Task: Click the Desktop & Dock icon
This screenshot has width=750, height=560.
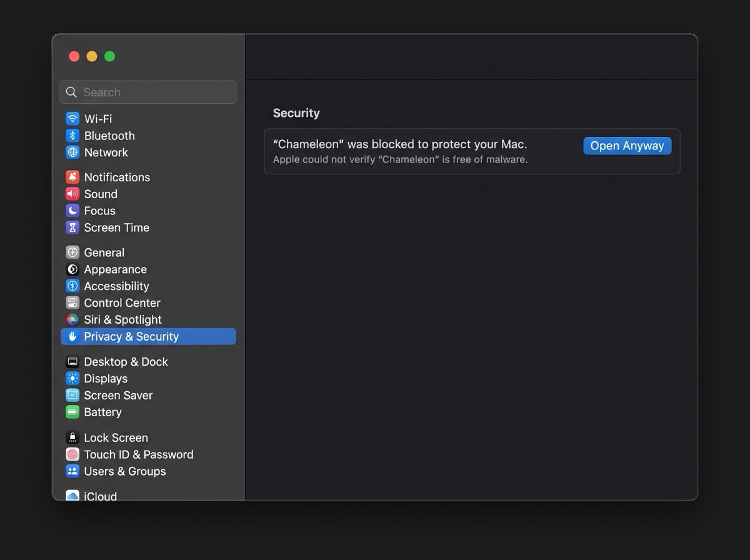Action: (72, 362)
